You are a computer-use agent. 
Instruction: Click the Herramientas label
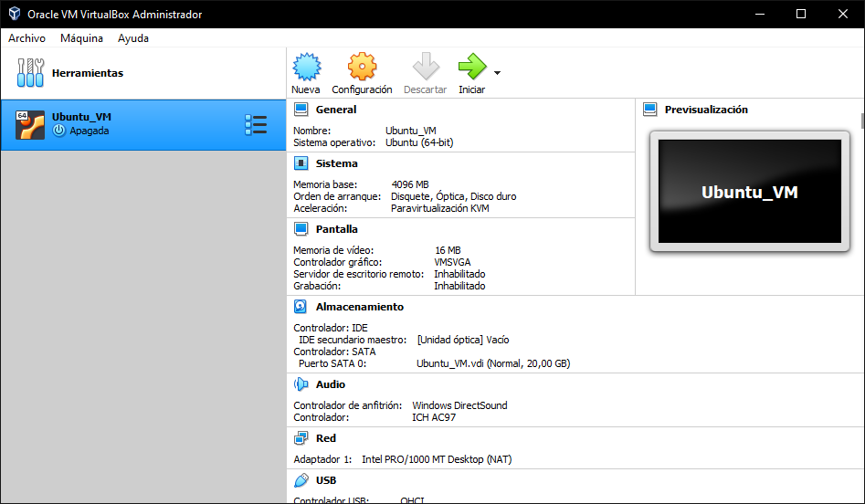88,73
